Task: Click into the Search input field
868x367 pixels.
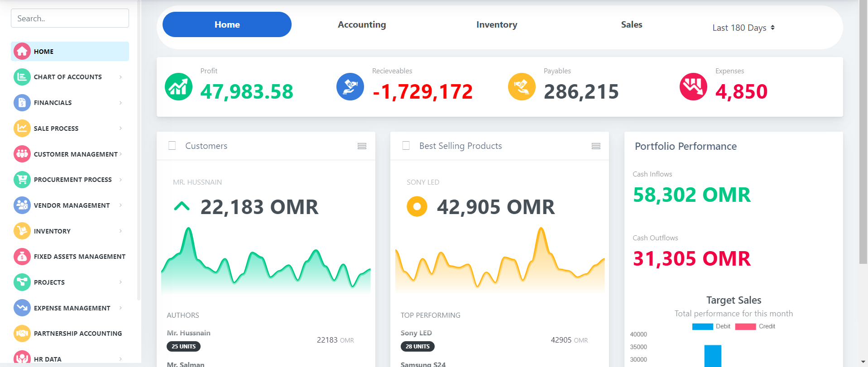Action: [70, 19]
